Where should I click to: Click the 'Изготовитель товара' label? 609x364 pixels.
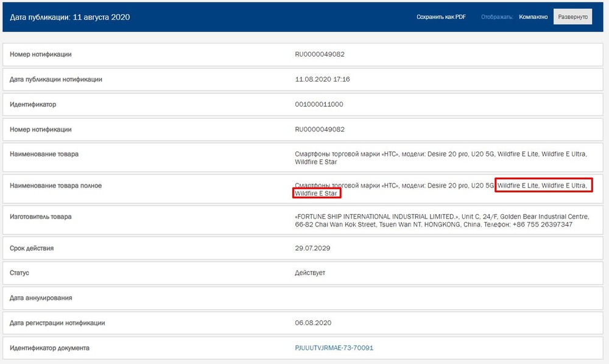(41, 217)
